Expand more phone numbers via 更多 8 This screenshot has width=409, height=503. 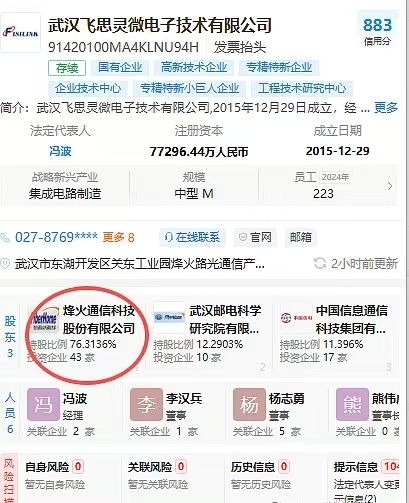pos(118,237)
